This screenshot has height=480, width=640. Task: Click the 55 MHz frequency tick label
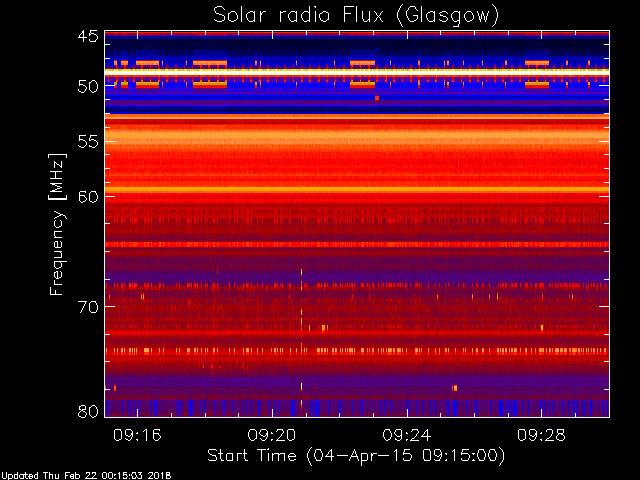(x=88, y=142)
